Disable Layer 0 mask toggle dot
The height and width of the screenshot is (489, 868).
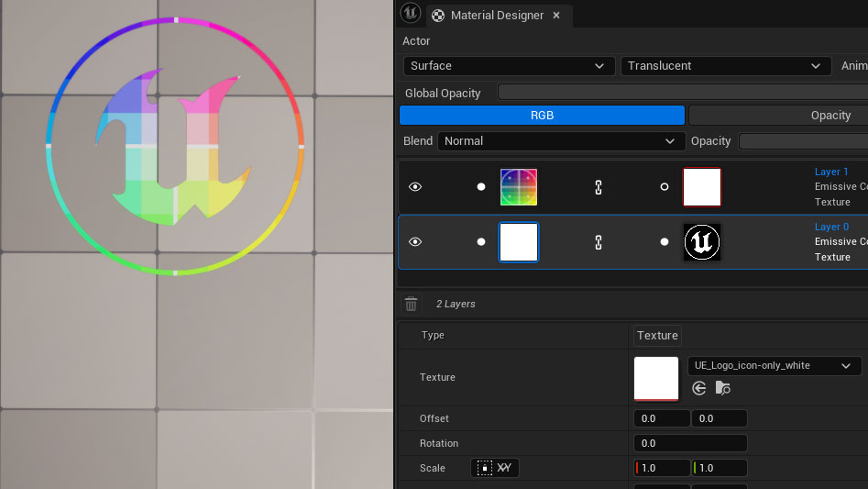pos(665,242)
